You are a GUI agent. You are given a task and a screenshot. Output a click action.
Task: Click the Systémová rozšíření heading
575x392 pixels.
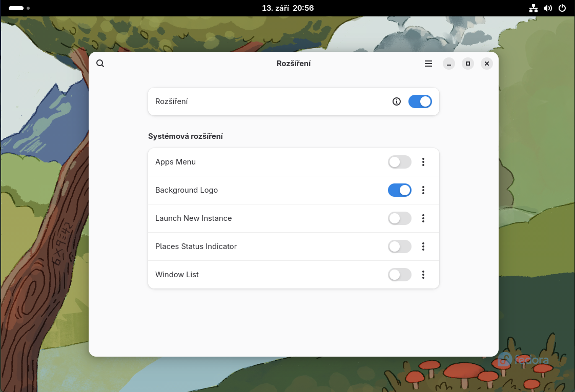(x=185, y=136)
